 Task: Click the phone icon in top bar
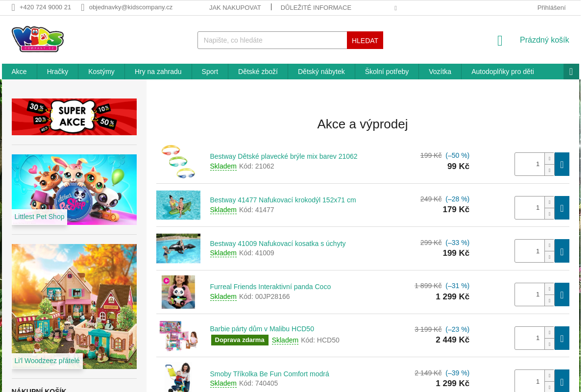(x=13, y=7)
